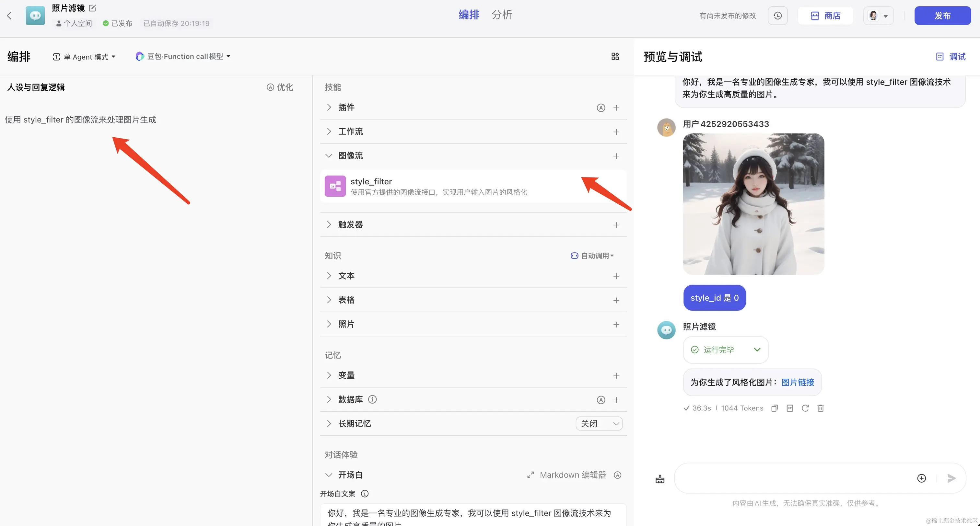Expand the 长期记忆 section
The image size is (980, 526).
(329, 423)
